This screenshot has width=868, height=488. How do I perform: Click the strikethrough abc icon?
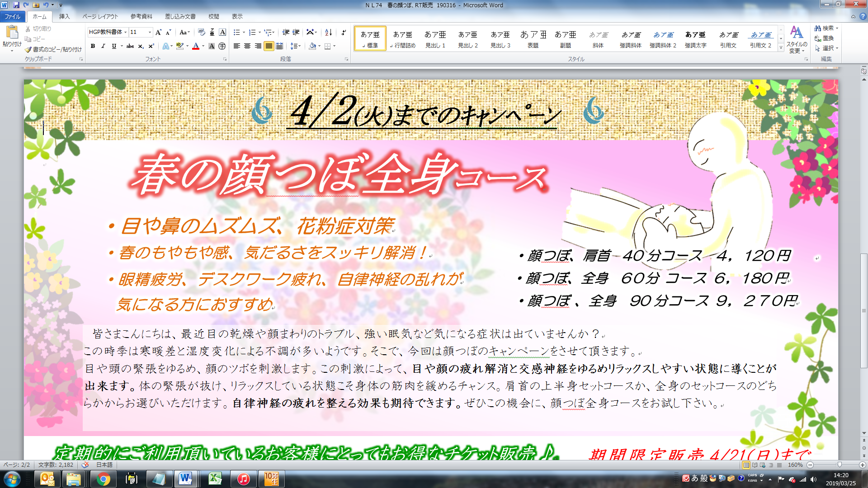coord(130,46)
